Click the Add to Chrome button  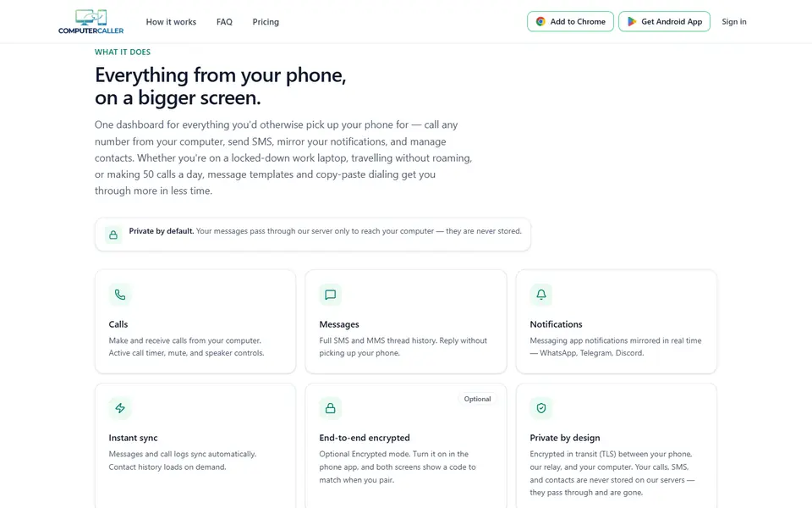570,22
